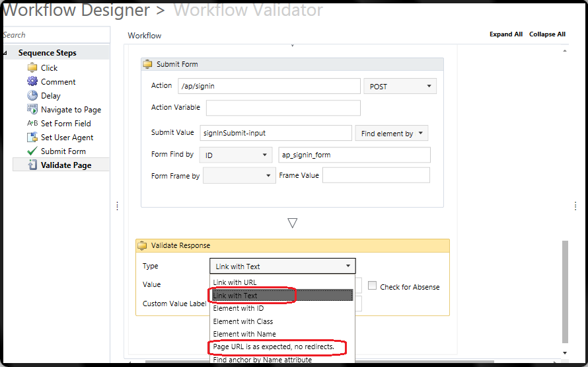Choose Element with ID option
Screen dimensions: 588x367
click(x=282, y=308)
